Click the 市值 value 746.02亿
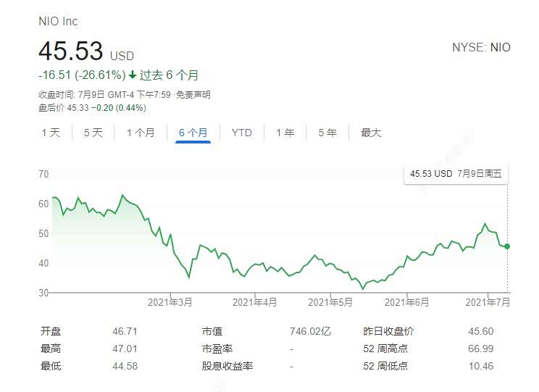539x392 pixels. [310, 331]
